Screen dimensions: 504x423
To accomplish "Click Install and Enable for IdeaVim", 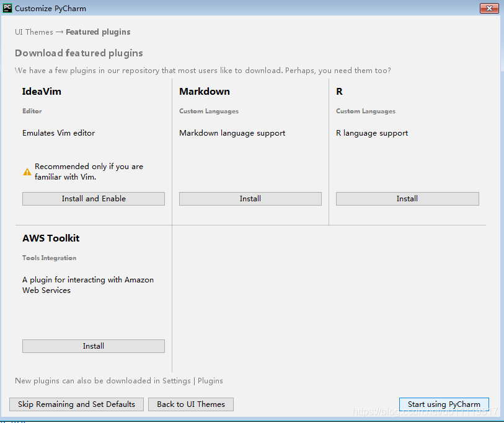I will 94,199.
